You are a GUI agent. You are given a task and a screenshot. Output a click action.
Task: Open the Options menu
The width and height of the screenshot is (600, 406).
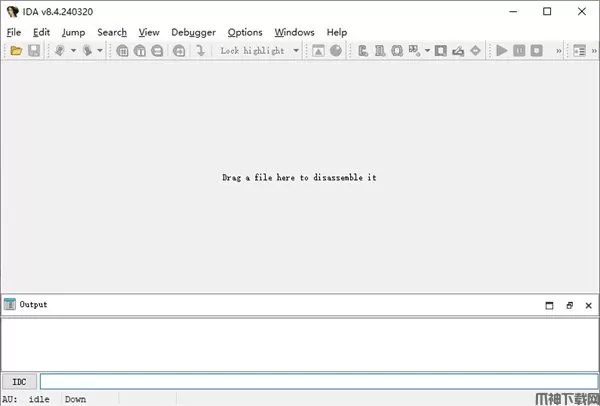coord(245,32)
